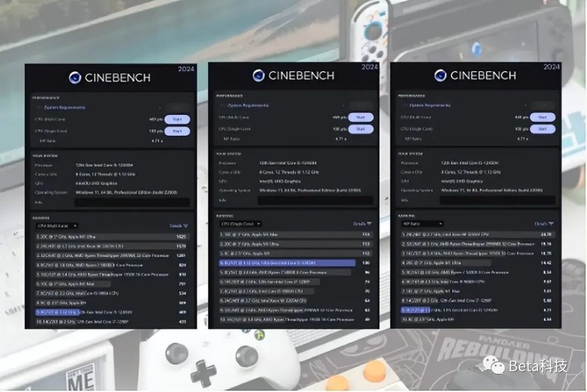Click the Info field in the single-core ranking window
Viewport: 587px width, 392px height.
[316, 201]
